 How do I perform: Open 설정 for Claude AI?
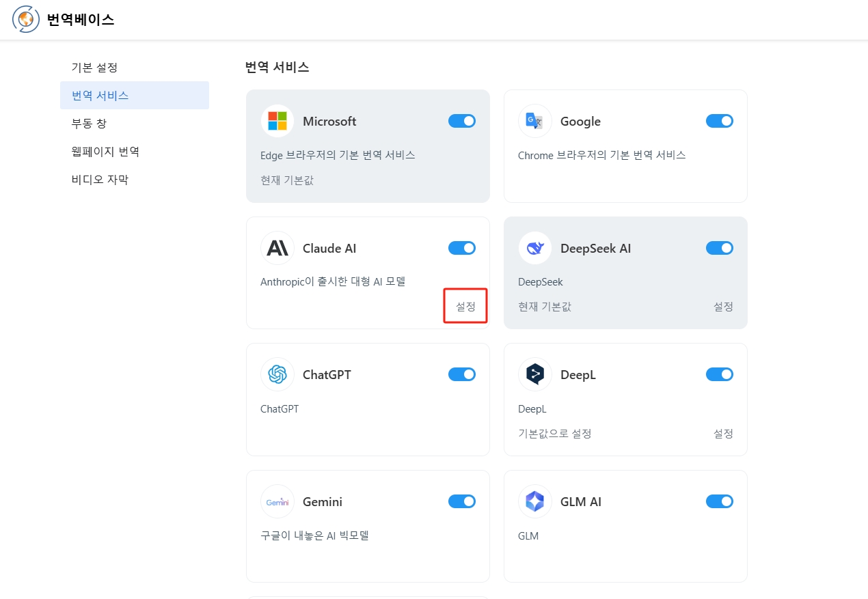pyautogui.click(x=465, y=307)
